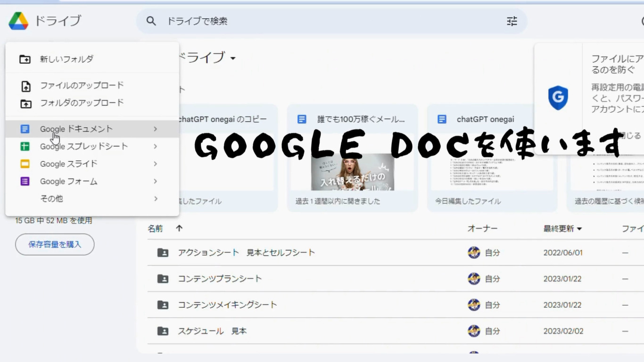The image size is (644, 362).
Task: Click 15 GB 中 52 MB を使用 text
Action: [54, 221]
